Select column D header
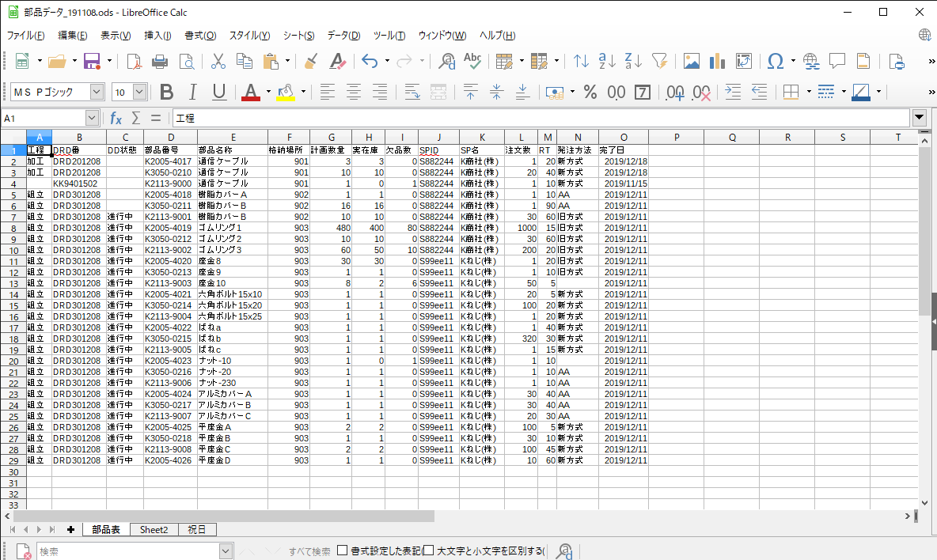The width and height of the screenshot is (937, 560). [x=170, y=138]
